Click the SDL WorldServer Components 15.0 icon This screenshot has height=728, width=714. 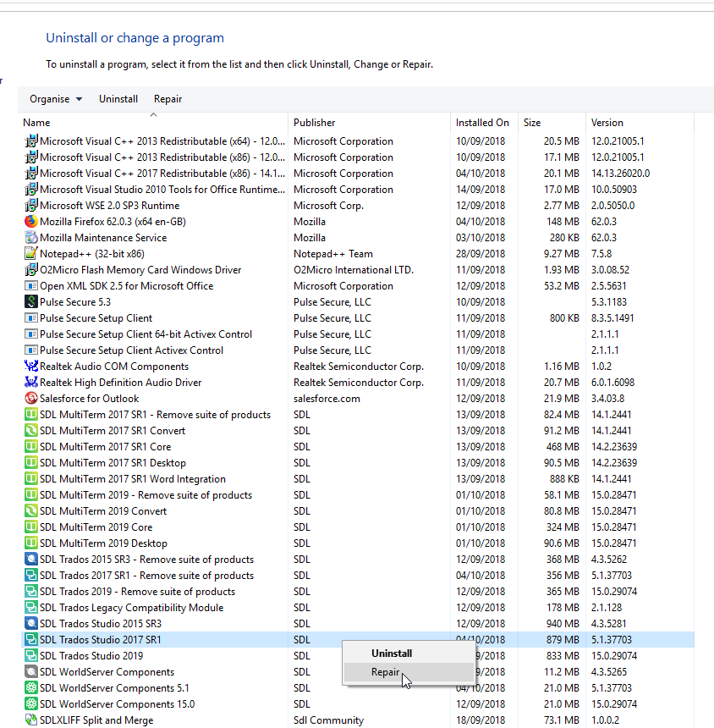(31, 703)
